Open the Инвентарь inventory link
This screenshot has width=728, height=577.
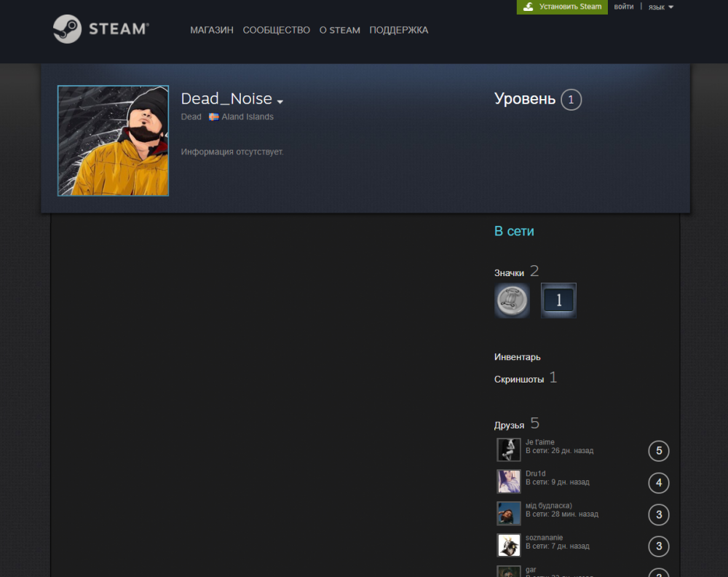517,357
